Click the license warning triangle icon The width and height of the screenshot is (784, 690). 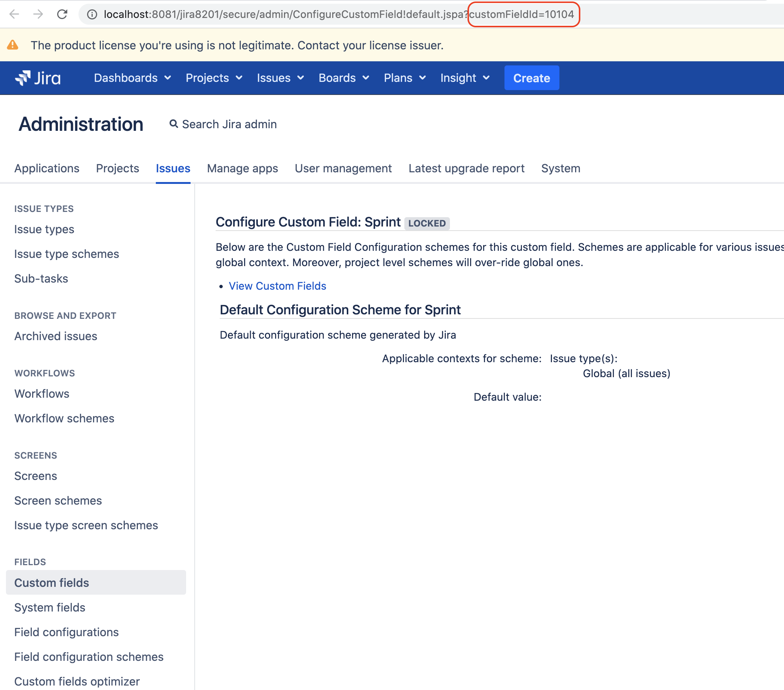coord(13,45)
